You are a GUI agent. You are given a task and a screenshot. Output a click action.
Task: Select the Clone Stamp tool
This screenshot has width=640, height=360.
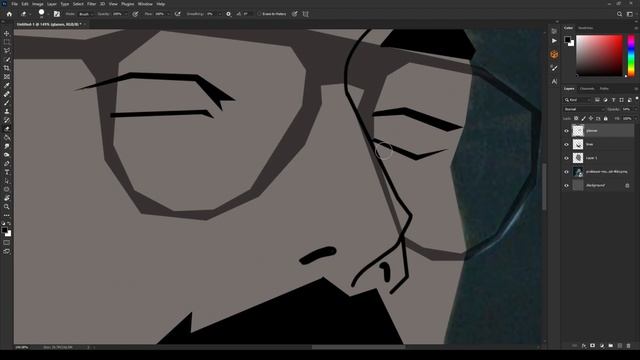tap(7, 111)
